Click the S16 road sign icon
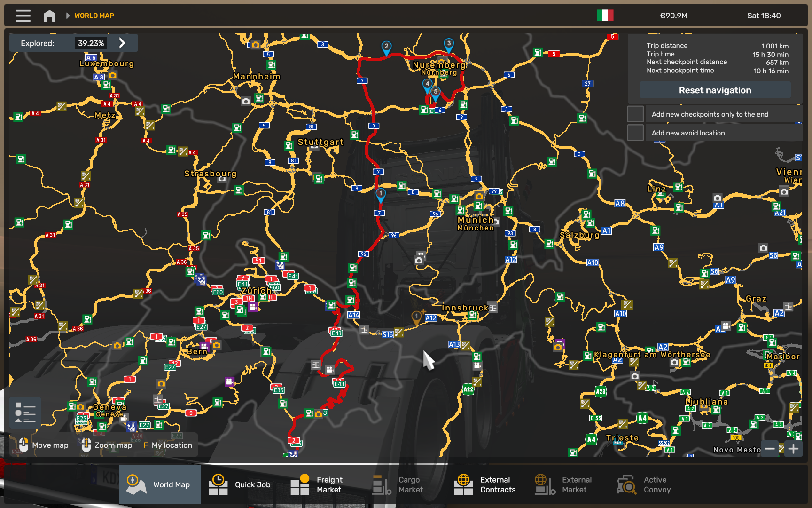 click(x=388, y=335)
